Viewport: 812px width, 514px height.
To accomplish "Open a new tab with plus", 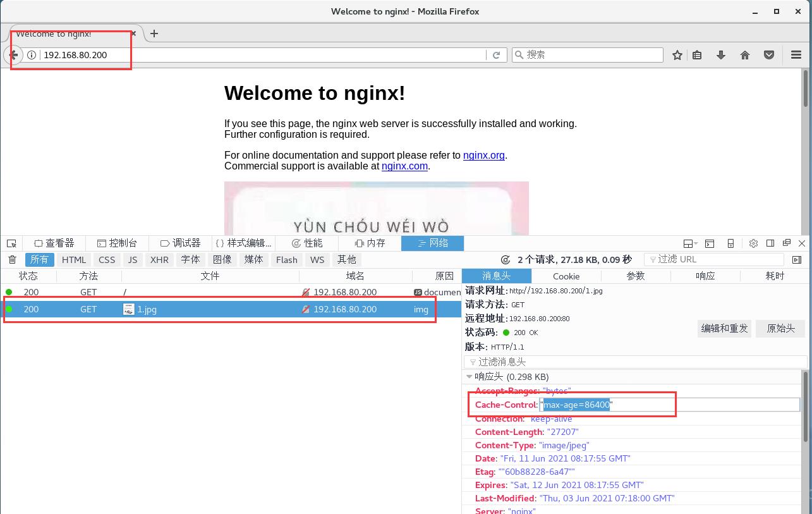I will 154,34.
